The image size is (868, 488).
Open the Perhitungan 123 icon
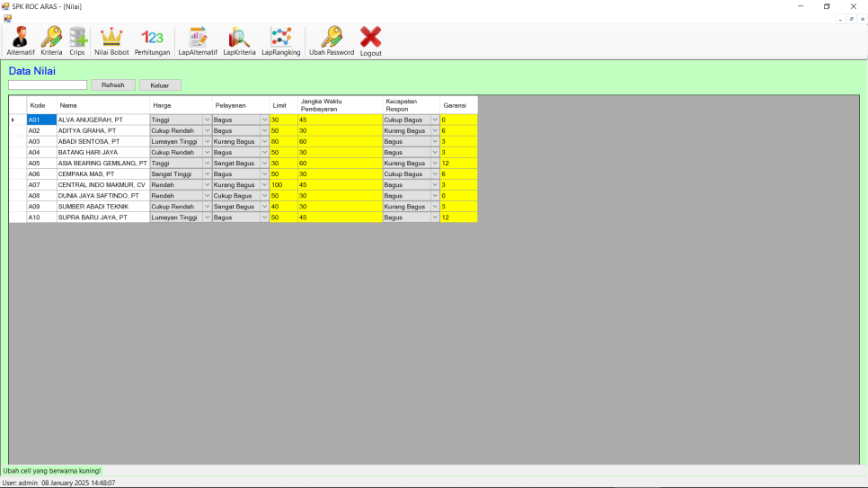click(153, 38)
